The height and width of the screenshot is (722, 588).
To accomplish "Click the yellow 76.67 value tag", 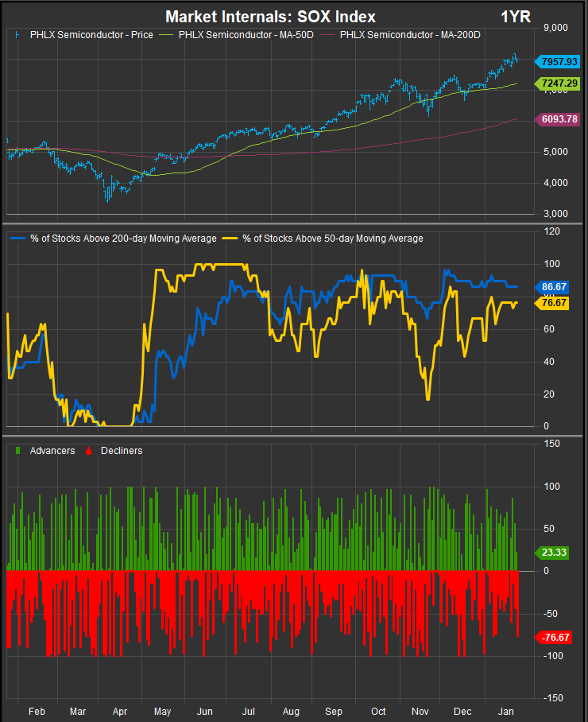I will pyautogui.click(x=555, y=303).
